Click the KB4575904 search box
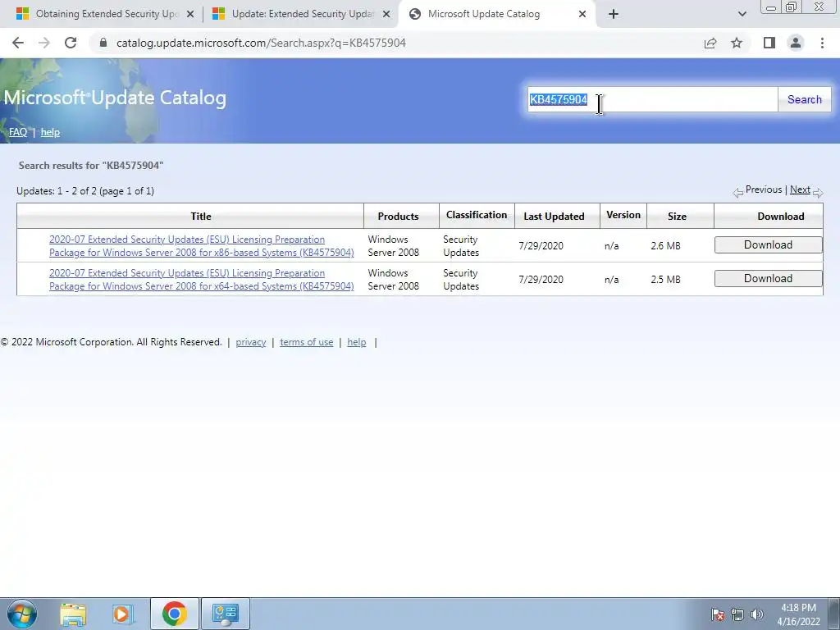Image resolution: width=840 pixels, height=630 pixels. click(x=652, y=99)
